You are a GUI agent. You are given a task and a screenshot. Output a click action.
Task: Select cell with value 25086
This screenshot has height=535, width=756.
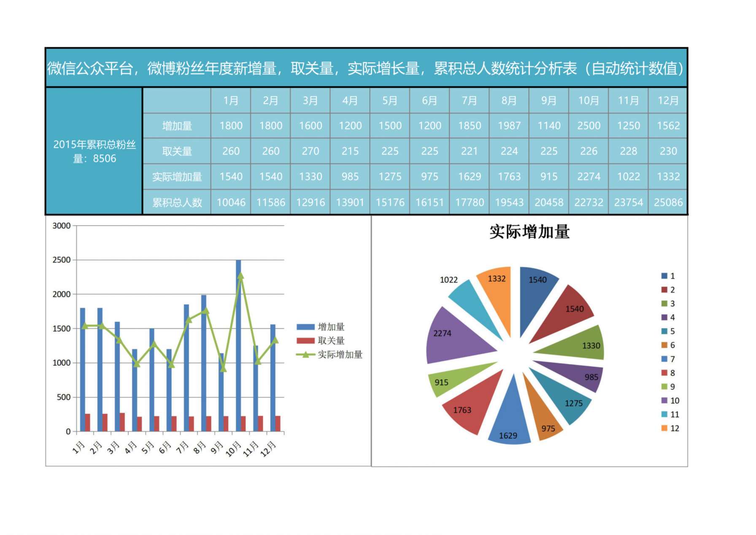tap(668, 202)
